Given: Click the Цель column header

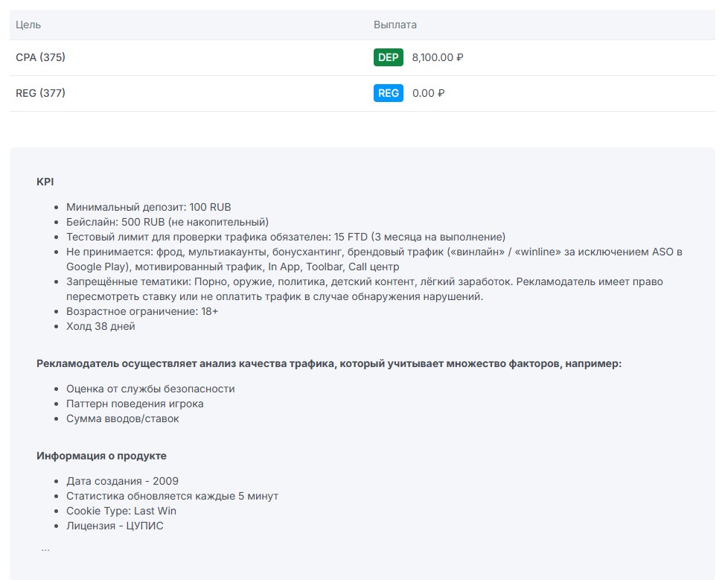Looking at the screenshot, I should pos(28,25).
